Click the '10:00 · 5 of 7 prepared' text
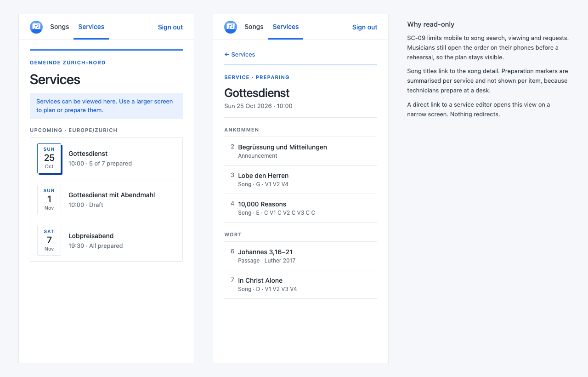 coord(100,163)
